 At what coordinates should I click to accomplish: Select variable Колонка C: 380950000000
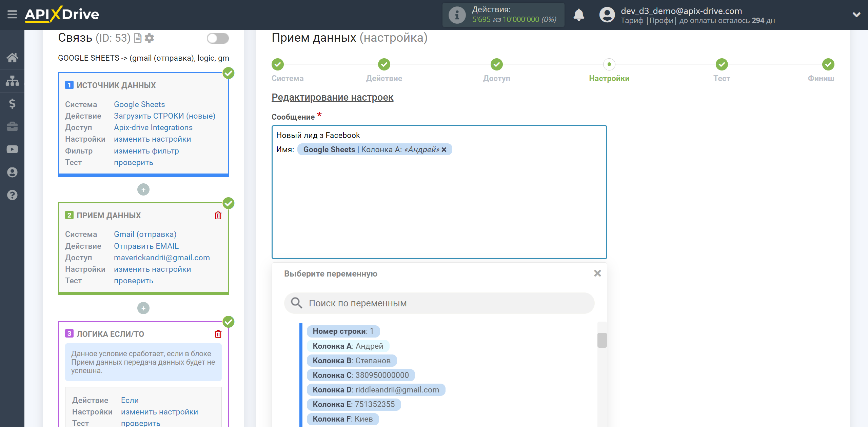[361, 375]
